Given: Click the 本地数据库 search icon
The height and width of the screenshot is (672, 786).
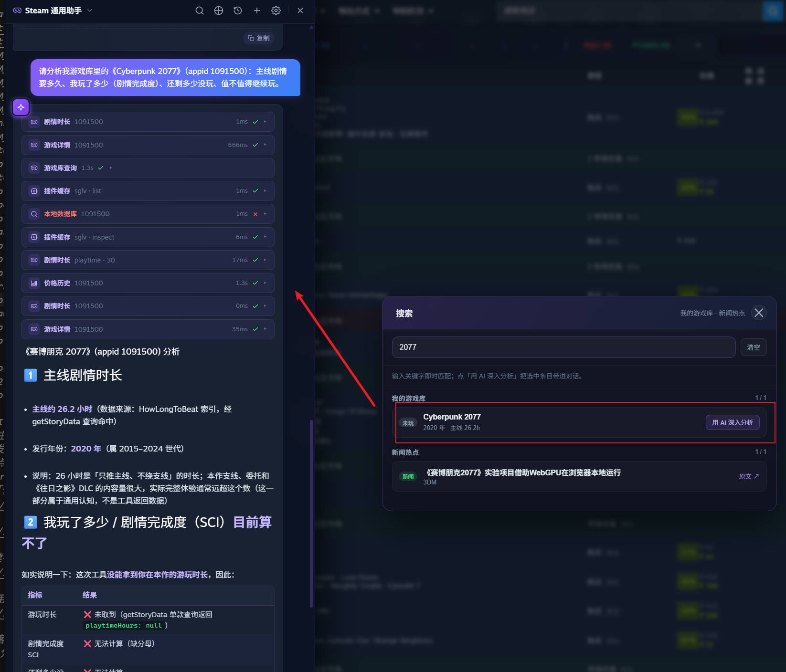Looking at the screenshot, I should 34,214.
